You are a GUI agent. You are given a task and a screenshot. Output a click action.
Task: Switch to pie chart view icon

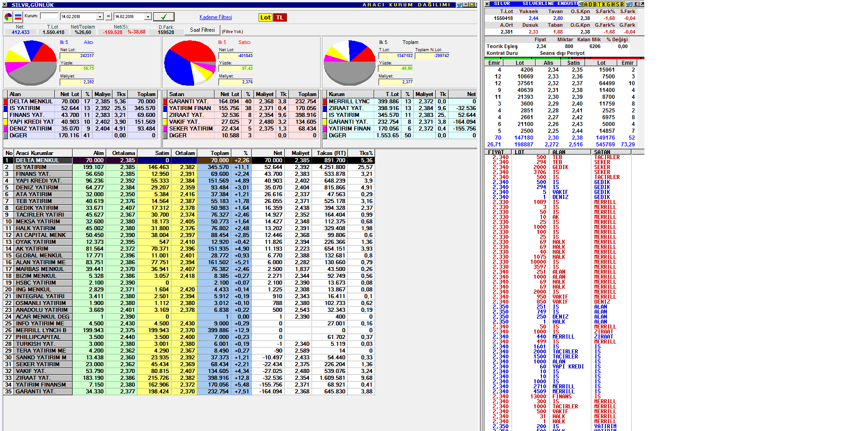tap(8, 17)
